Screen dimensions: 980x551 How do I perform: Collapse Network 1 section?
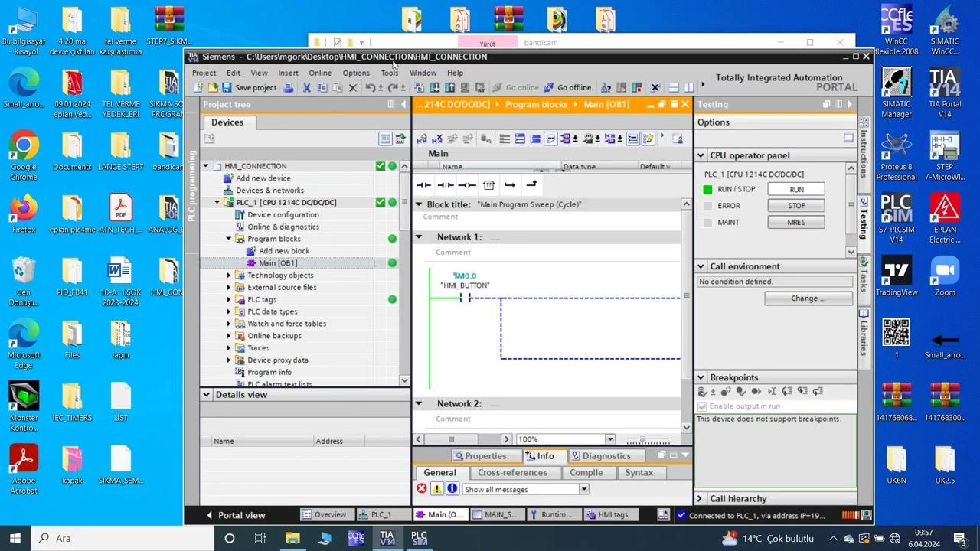tap(419, 237)
